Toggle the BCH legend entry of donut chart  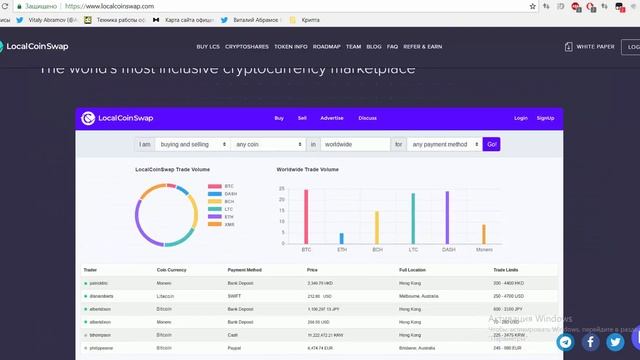pos(221,202)
